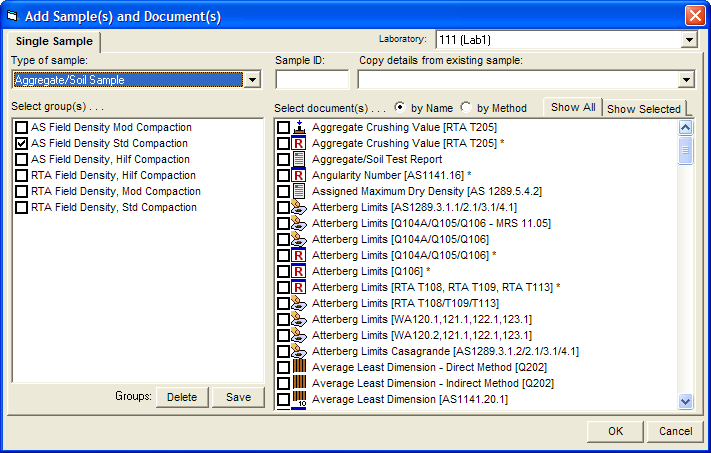Uncheck AS Field Density Std Compaction group
This screenshot has width=711, height=453.
(21, 144)
